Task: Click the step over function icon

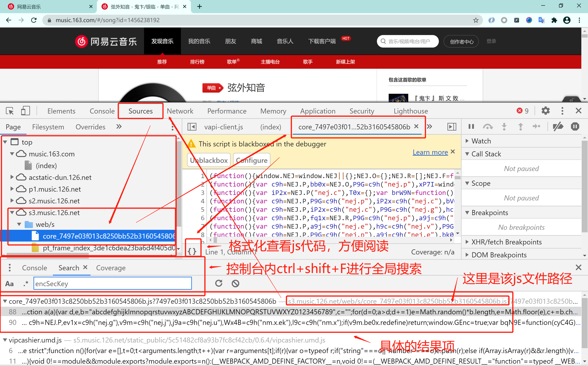Action: point(487,127)
